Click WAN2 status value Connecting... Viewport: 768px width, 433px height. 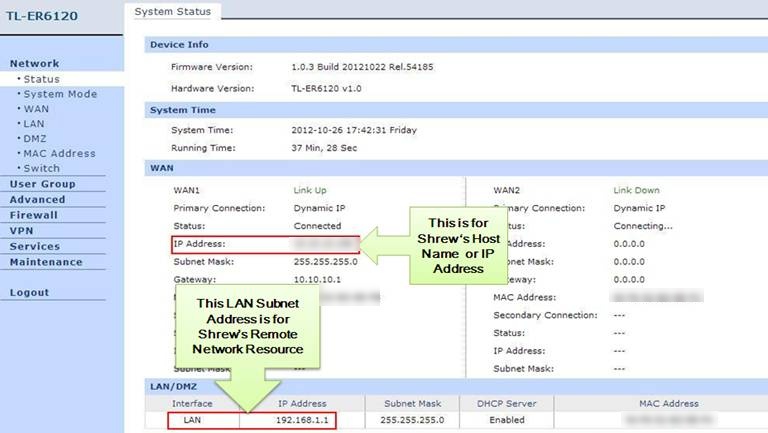click(643, 226)
